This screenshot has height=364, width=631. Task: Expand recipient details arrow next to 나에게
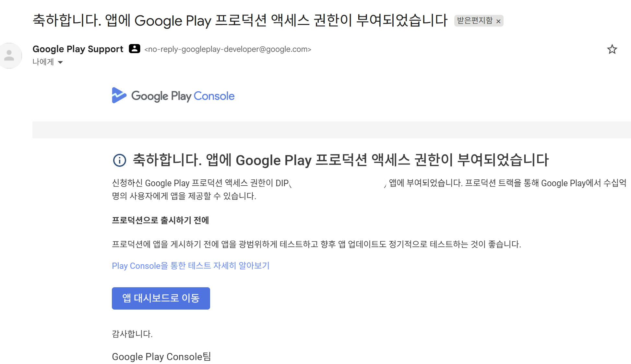coord(60,62)
